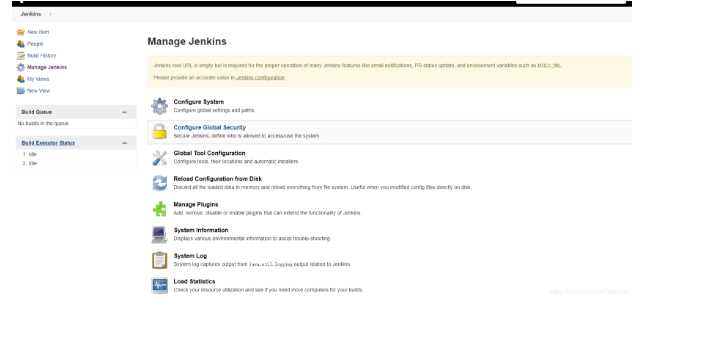
Task: Open the Build History link
Action: (42, 56)
